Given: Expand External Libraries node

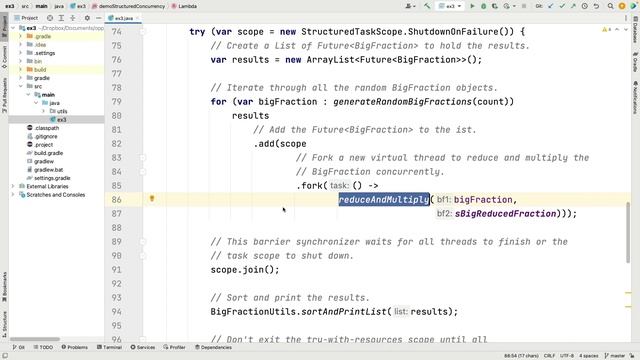Looking at the screenshot, I should 13,186.
